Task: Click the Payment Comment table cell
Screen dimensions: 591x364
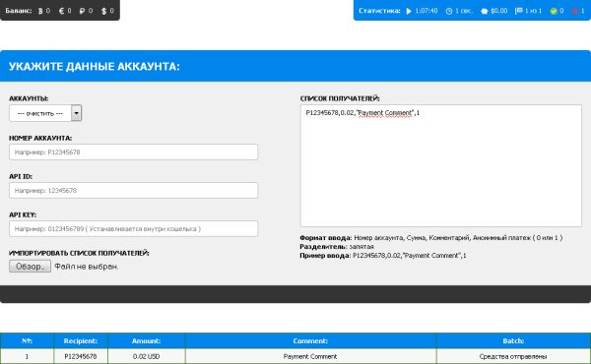Action: tap(310, 356)
